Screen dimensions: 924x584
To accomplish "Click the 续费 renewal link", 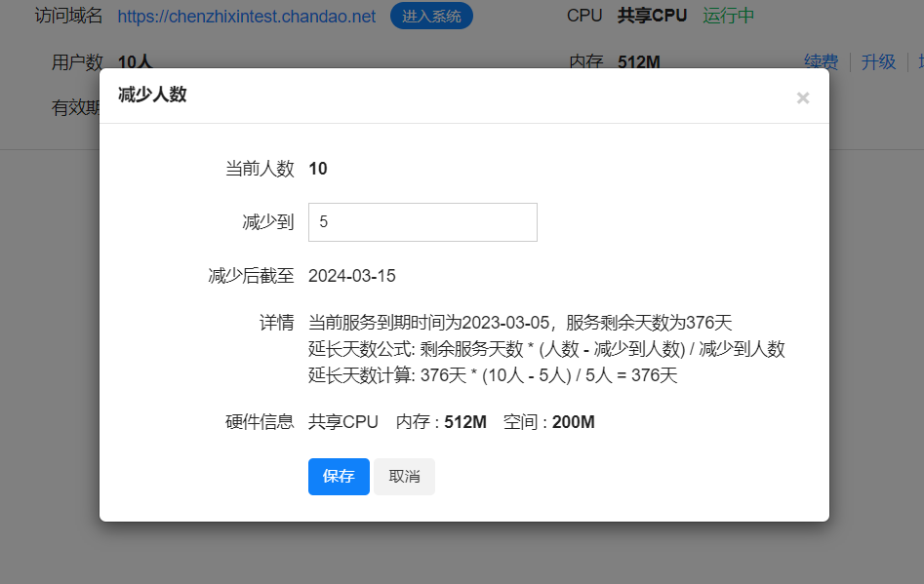I will pyautogui.click(x=821, y=61).
